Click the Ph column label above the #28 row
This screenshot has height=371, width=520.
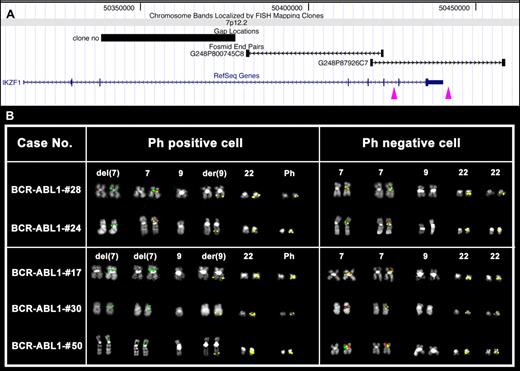289,173
